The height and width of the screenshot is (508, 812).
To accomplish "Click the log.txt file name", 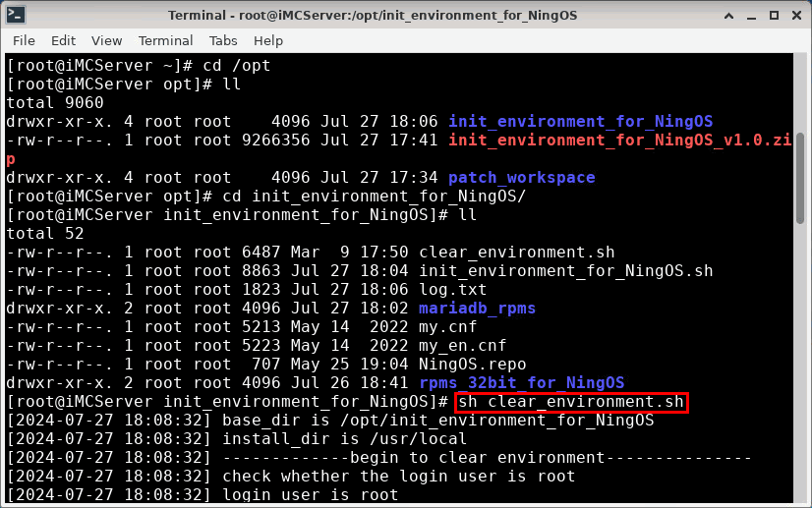I will (x=452, y=290).
